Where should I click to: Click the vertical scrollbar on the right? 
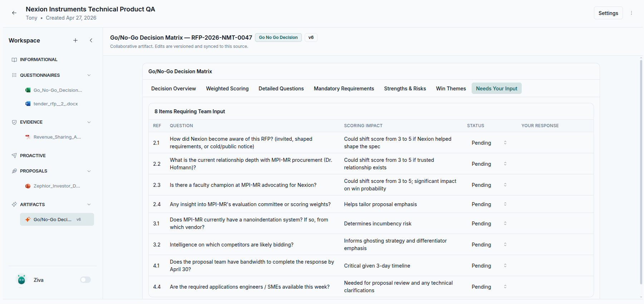[x=641, y=171]
